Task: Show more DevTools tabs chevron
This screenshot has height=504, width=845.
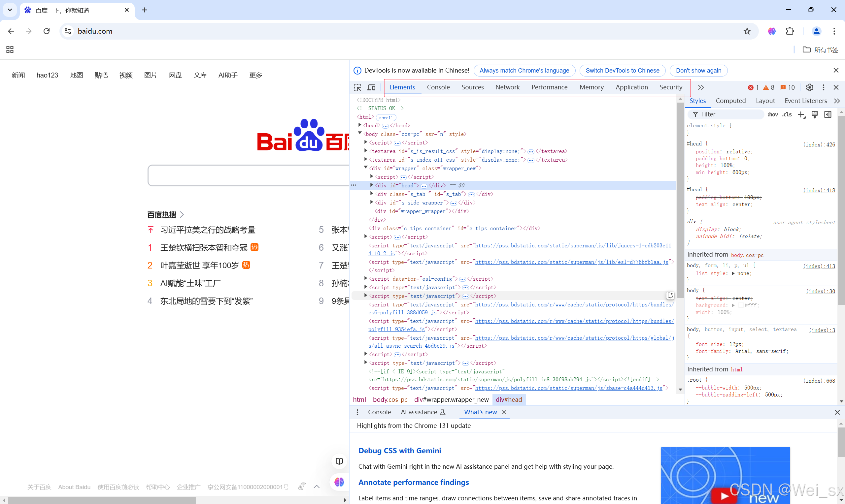Action: point(701,88)
